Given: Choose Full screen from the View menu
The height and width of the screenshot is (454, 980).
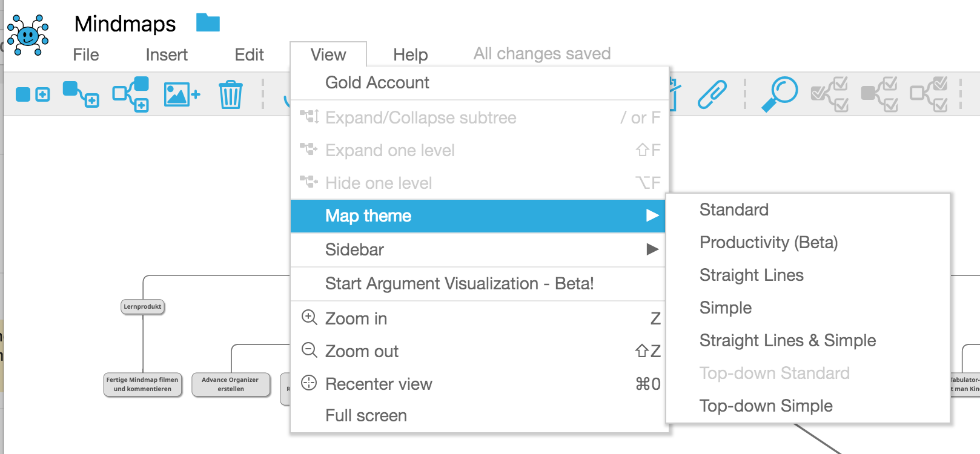Looking at the screenshot, I should [x=366, y=415].
